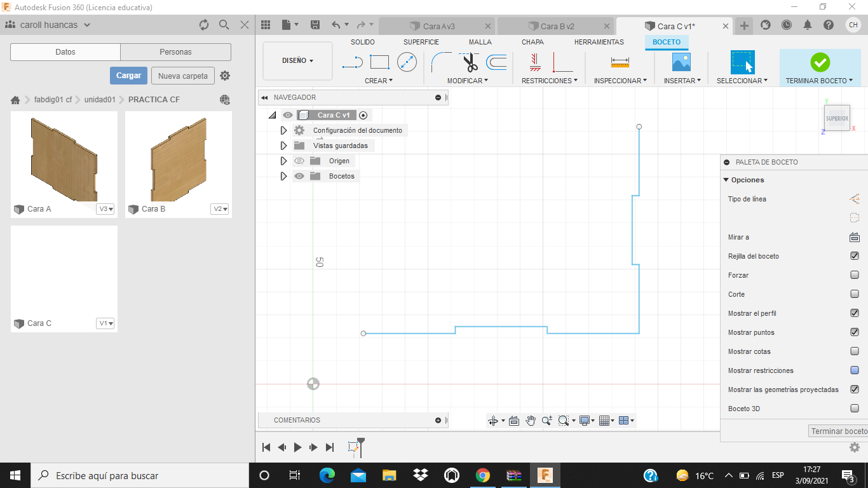Switch to the HERRAMIENTAS tab
868x488 pixels.
point(599,42)
